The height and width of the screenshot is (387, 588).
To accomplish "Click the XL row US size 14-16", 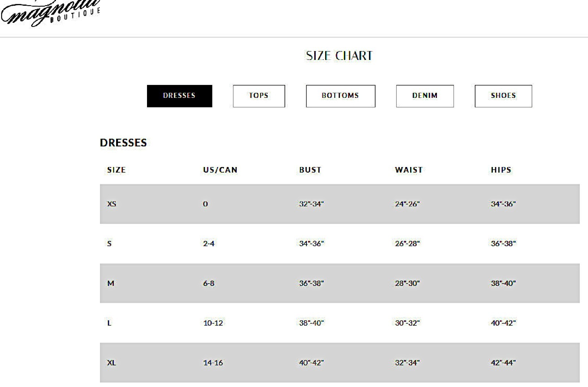I will pyautogui.click(x=213, y=363).
